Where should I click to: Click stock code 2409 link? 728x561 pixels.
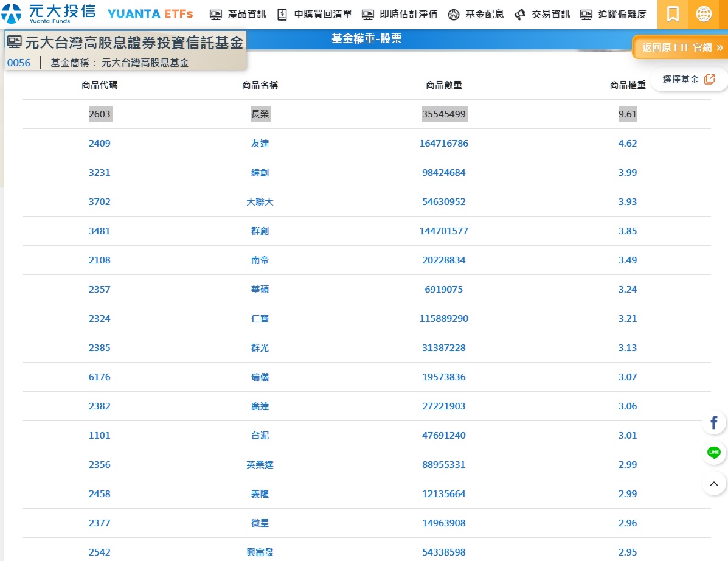pos(100,144)
